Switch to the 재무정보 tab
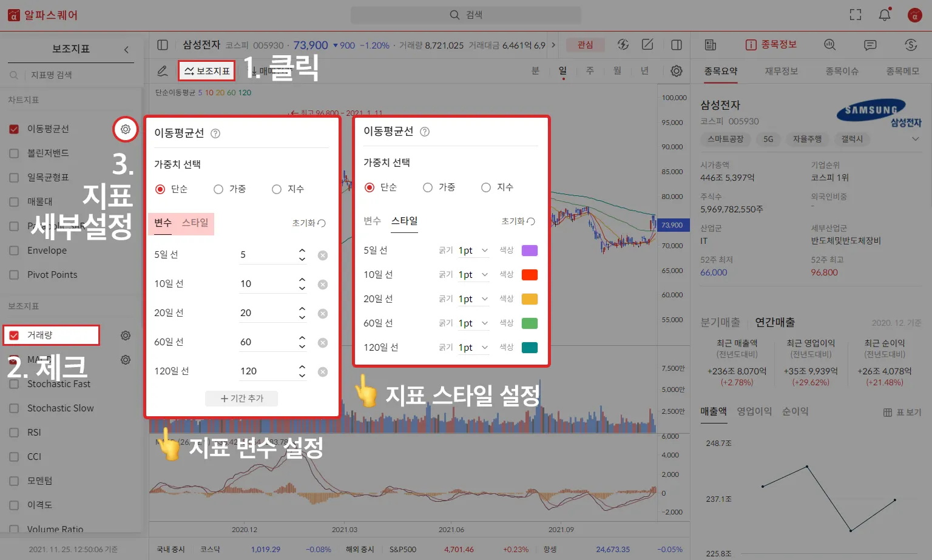This screenshot has height=560, width=932. [x=782, y=71]
